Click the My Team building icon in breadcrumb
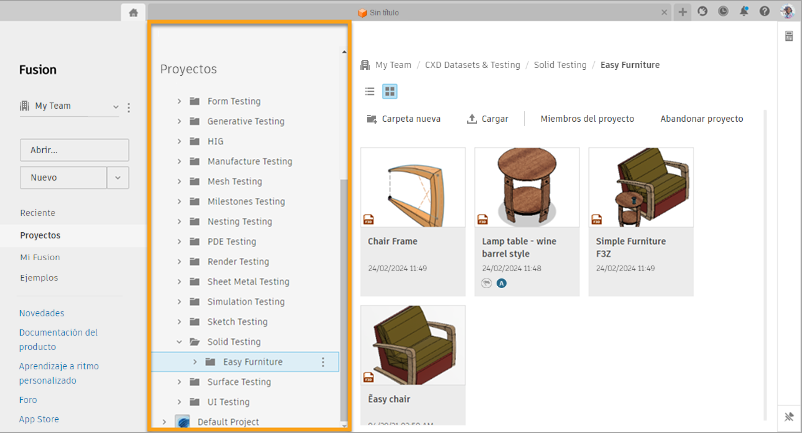Viewport: 802px width, 433px height. coord(365,65)
